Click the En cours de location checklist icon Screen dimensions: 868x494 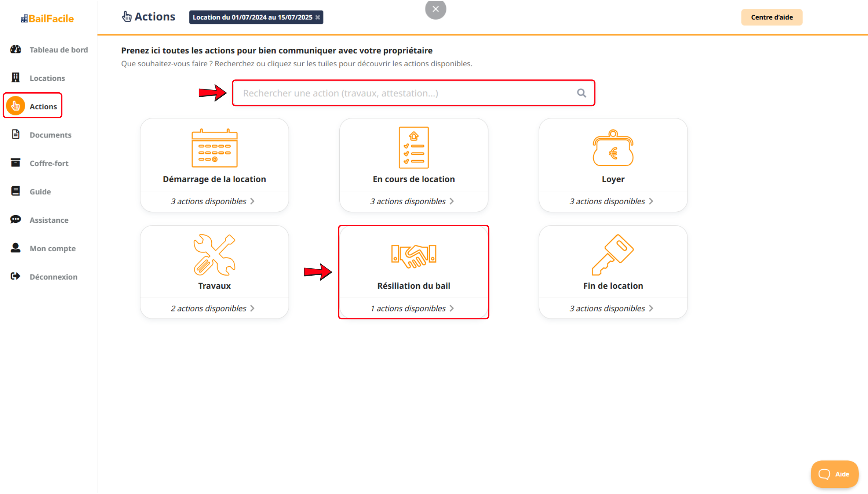[414, 148]
